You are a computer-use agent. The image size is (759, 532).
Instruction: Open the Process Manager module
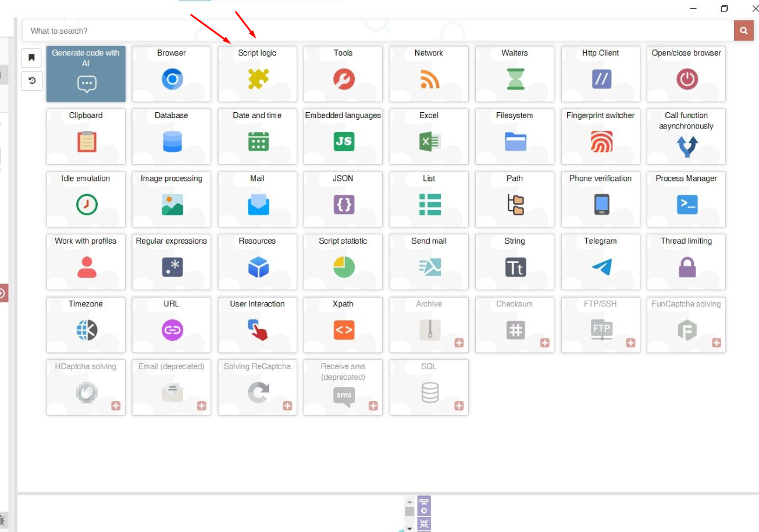pyautogui.click(x=686, y=199)
